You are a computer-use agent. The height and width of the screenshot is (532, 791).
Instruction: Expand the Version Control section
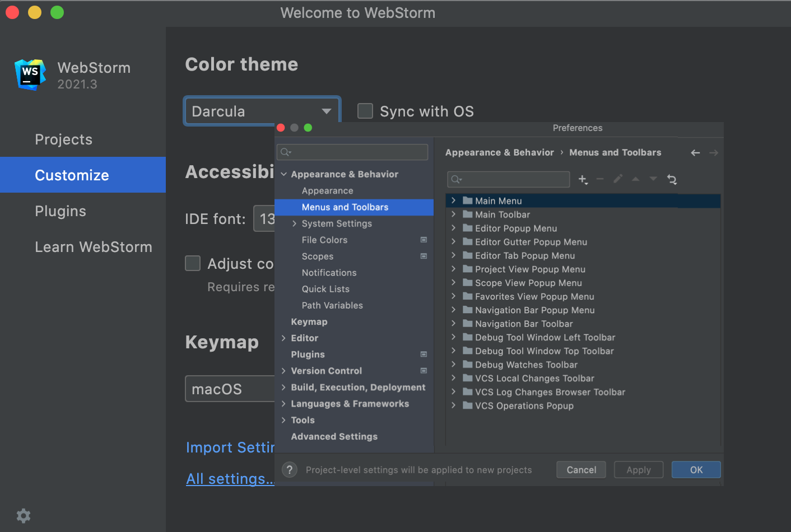click(x=284, y=371)
